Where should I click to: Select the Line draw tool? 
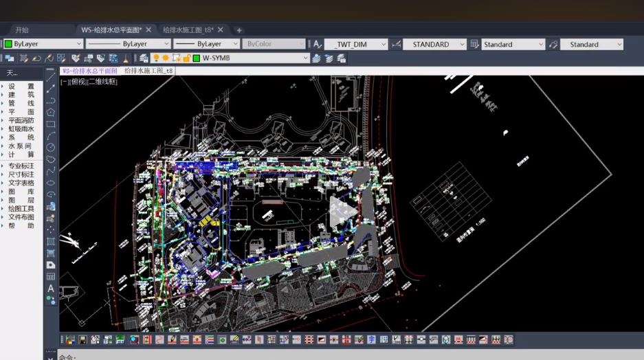coord(51,76)
